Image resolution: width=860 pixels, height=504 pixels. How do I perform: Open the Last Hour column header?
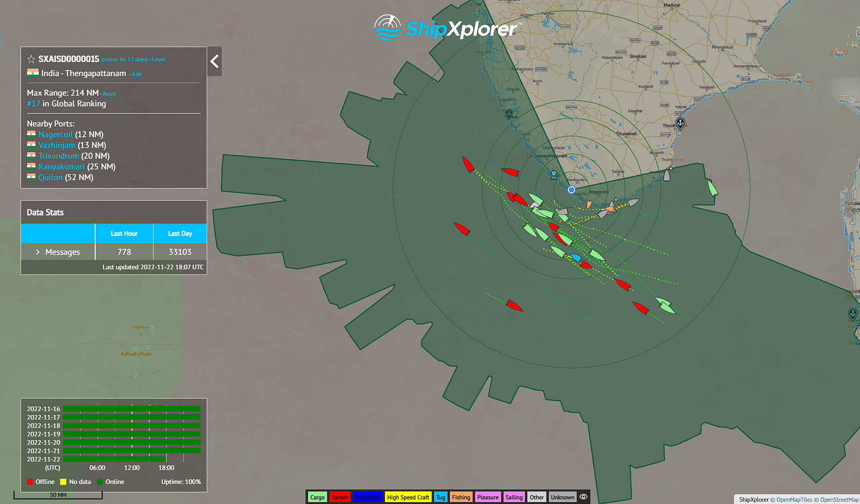(x=124, y=233)
